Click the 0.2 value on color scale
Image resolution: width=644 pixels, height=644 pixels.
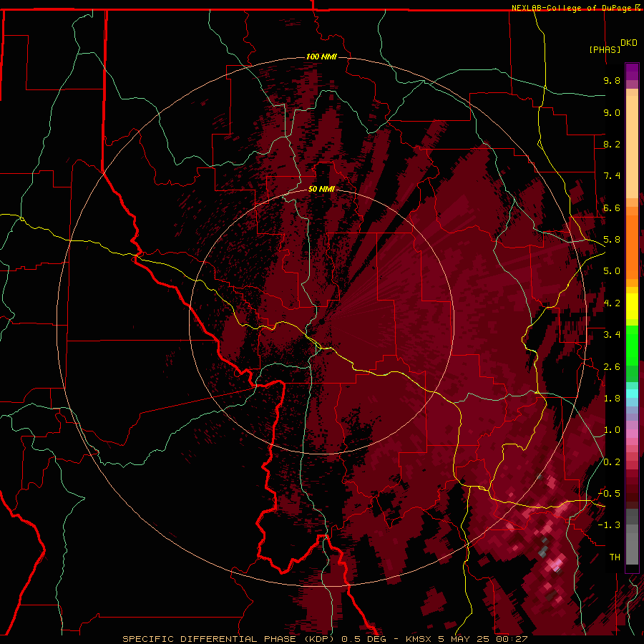click(x=612, y=462)
